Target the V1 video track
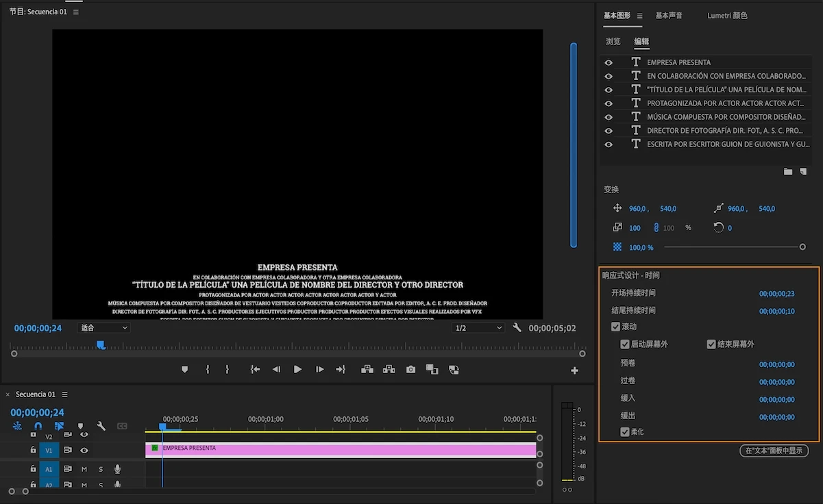Viewport: 823px width, 504px height. pos(49,451)
